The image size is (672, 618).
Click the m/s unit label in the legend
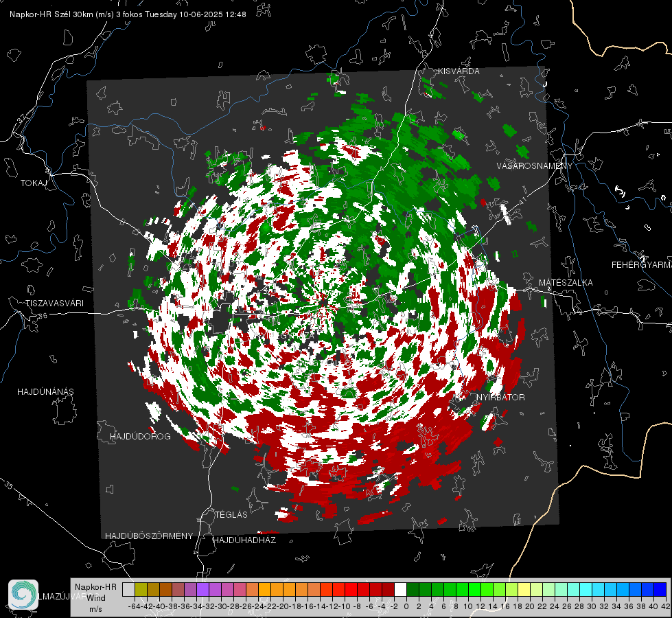point(95,609)
